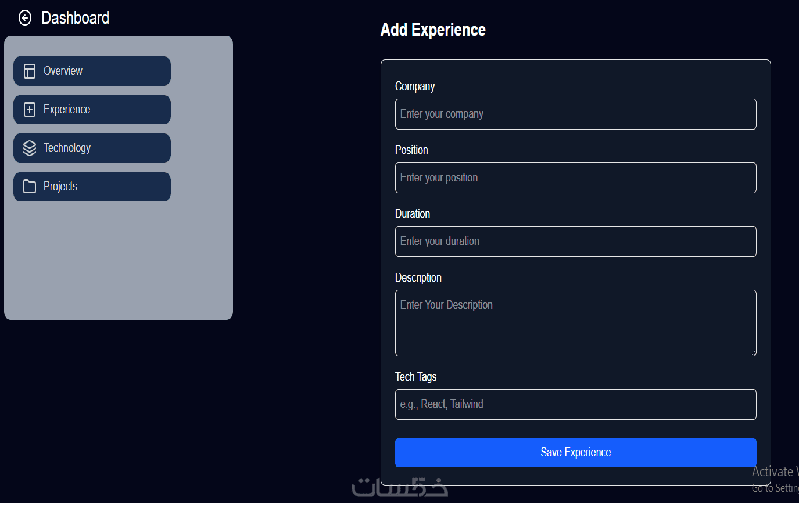Click the Tech Tags field label
The height and width of the screenshot is (507, 801).
[416, 377]
